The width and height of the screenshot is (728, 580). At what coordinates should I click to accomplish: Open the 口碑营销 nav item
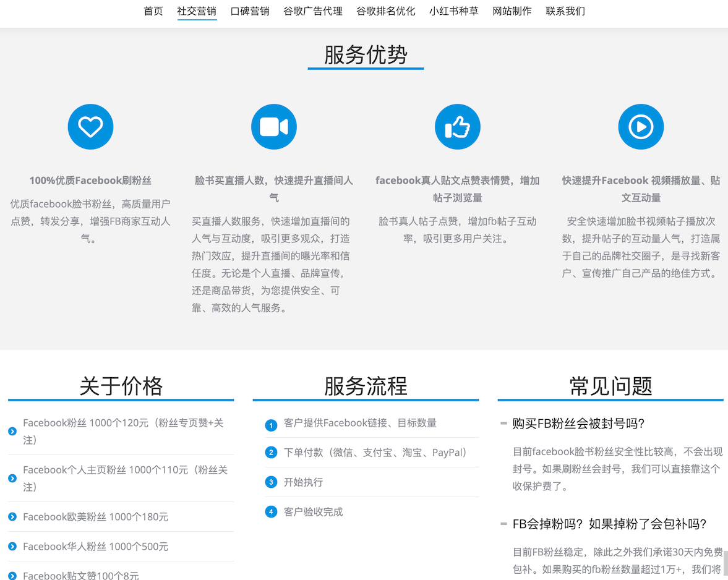(250, 11)
